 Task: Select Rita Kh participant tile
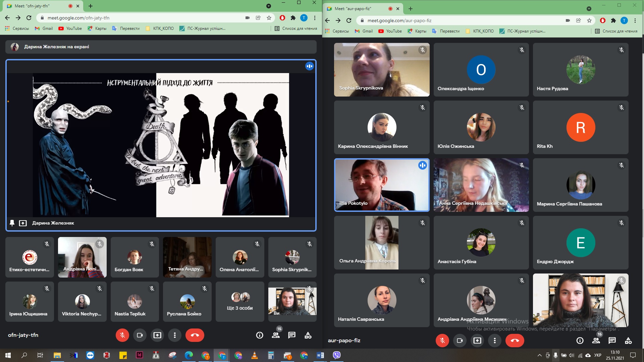pyautogui.click(x=581, y=127)
